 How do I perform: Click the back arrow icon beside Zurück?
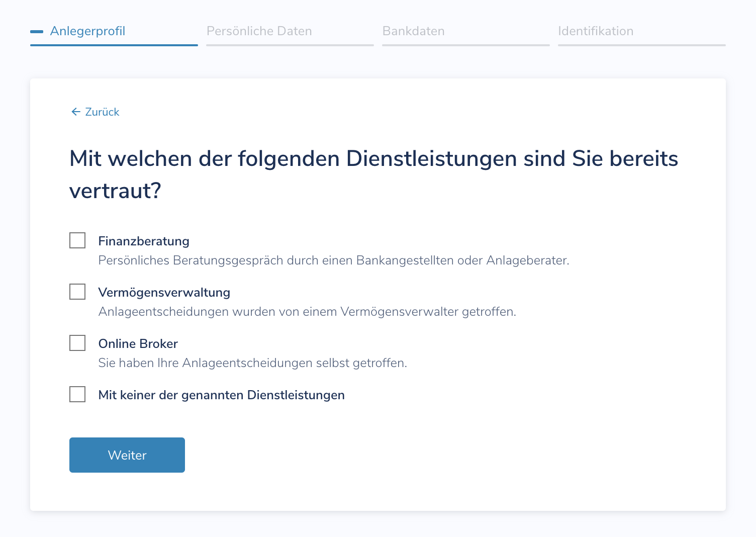pyautogui.click(x=76, y=112)
